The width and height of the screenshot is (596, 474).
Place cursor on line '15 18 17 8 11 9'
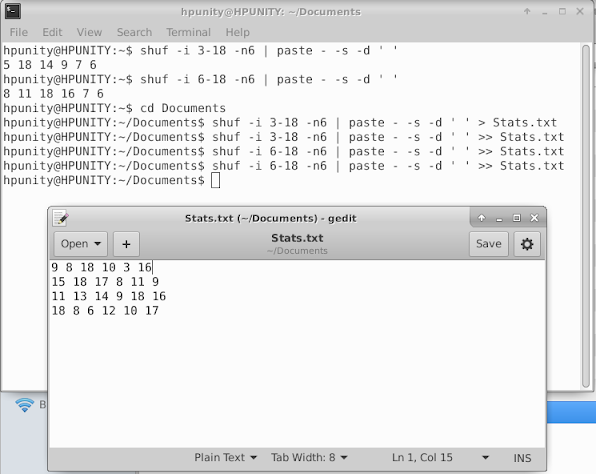pyautogui.click(x=105, y=282)
